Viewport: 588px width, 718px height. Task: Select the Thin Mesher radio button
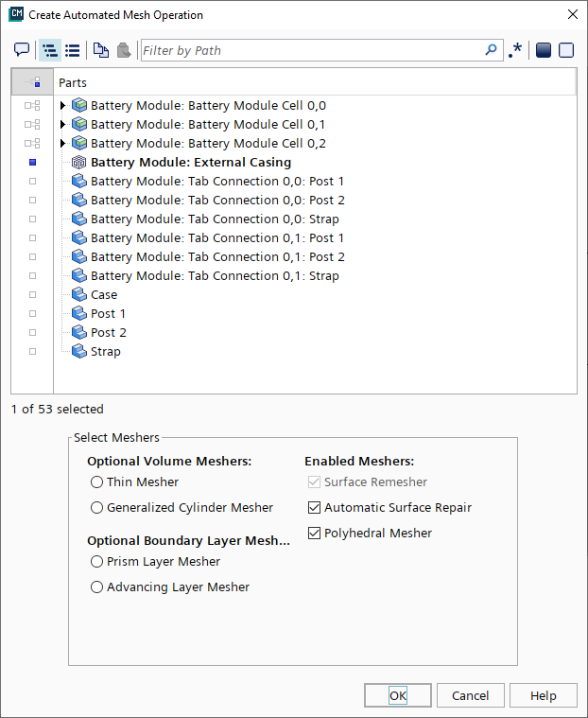tap(96, 482)
